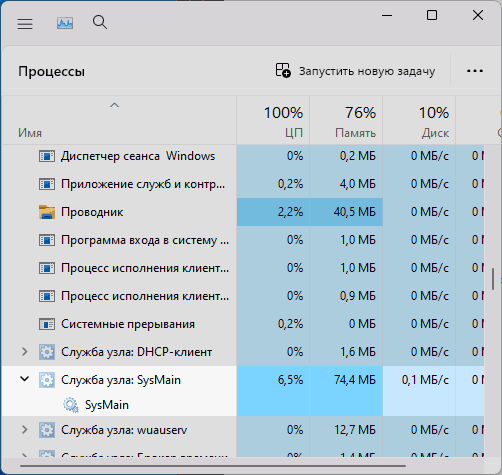Open the three-dots more options menu
This screenshot has height=475, width=502.
tap(475, 71)
